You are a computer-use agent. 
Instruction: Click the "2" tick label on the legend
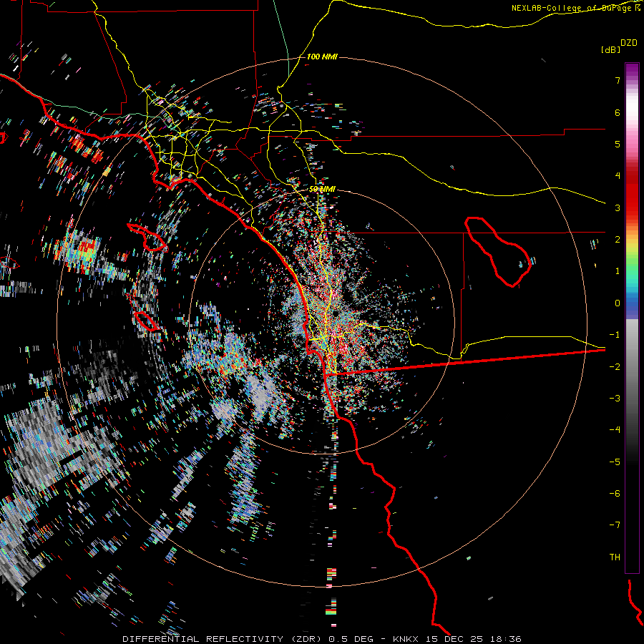618,240
